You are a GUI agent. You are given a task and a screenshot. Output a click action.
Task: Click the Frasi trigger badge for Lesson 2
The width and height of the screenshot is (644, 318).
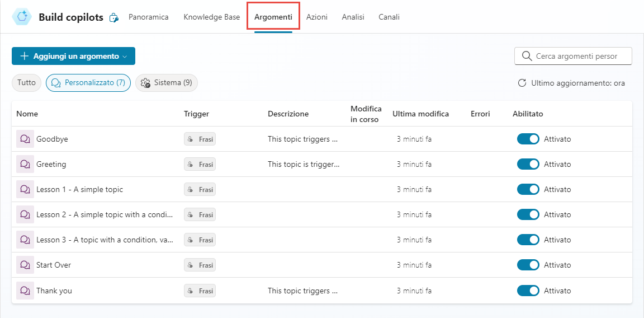coord(200,214)
